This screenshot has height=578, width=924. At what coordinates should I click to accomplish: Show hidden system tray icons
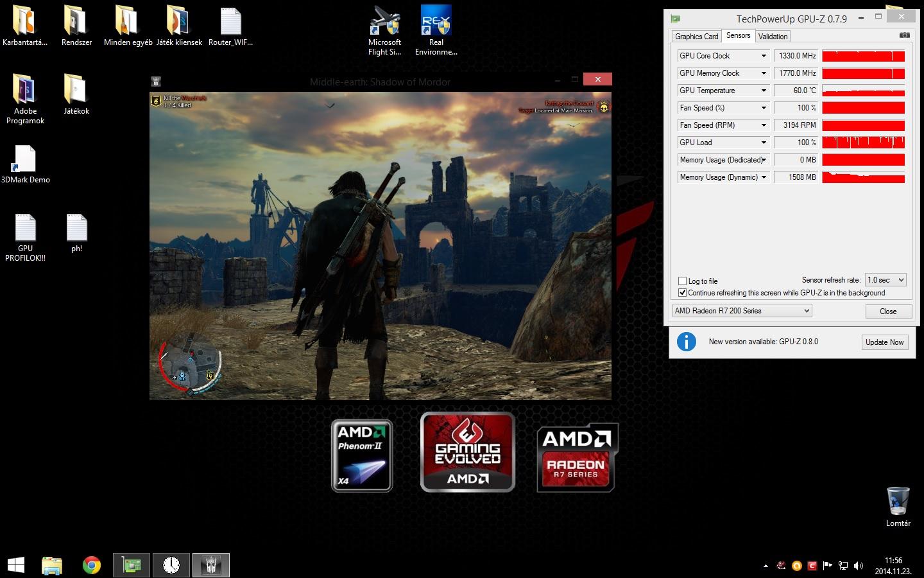tap(765, 566)
